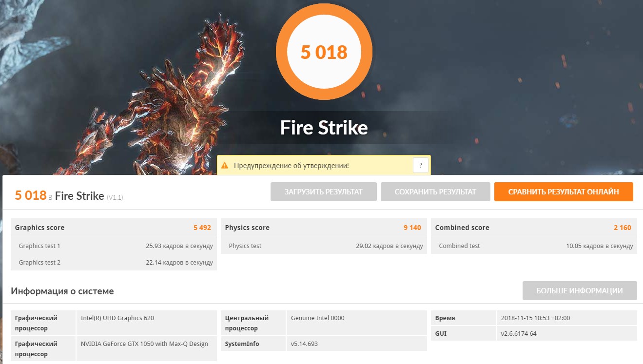The image size is (643, 364).
Task: Select Graphics score header
Action: pos(39,228)
